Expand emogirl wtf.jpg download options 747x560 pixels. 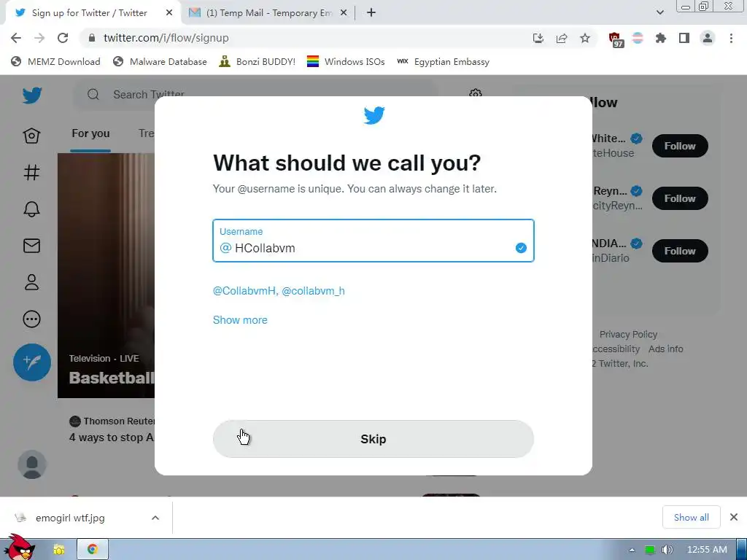pos(155,518)
